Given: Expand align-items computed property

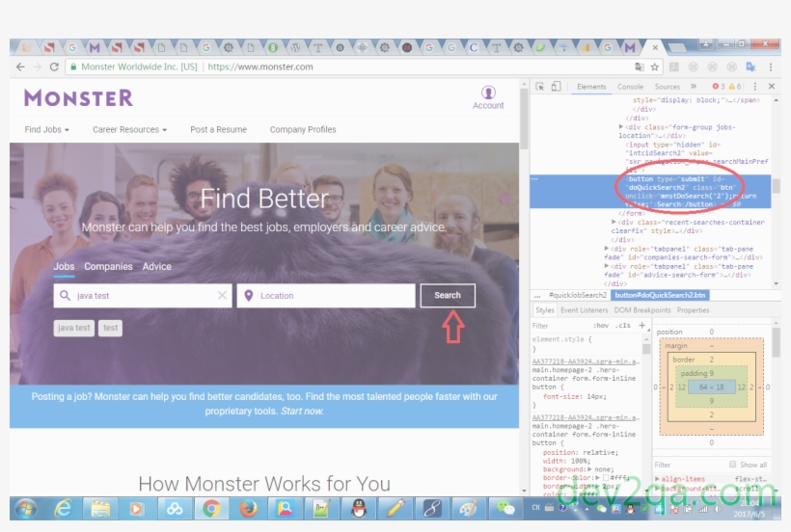Looking at the screenshot, I should 657,479.
